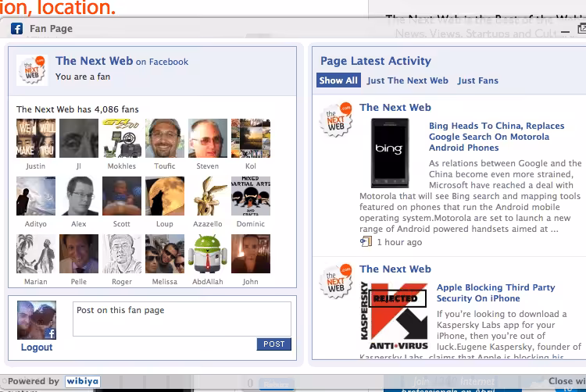This screenshot has width=586, height=392.
Task: Open JI's fan profile picture
Action: tap(79, 138)
